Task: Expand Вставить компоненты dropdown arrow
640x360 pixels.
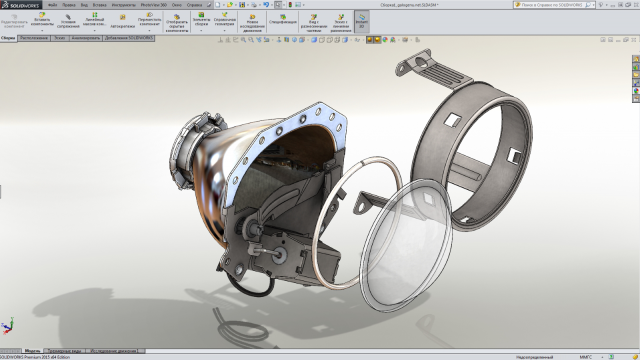Action: [42, 31]
